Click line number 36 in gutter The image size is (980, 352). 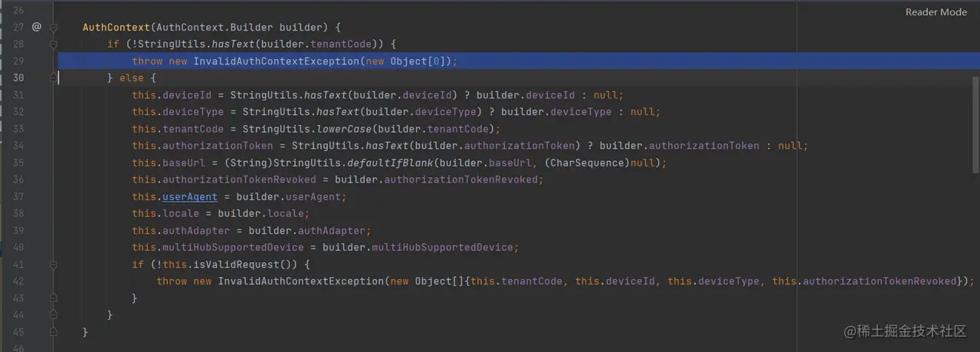coord(18,179)
